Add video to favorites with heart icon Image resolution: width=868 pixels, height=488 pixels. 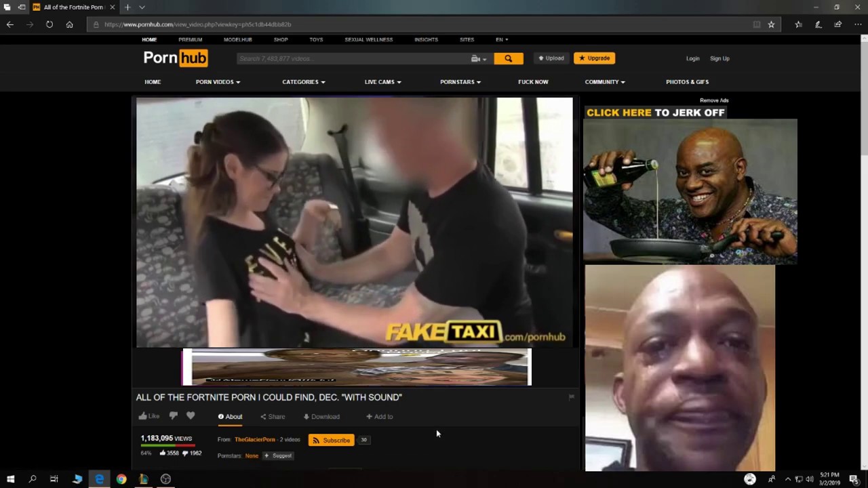point(191,415)
